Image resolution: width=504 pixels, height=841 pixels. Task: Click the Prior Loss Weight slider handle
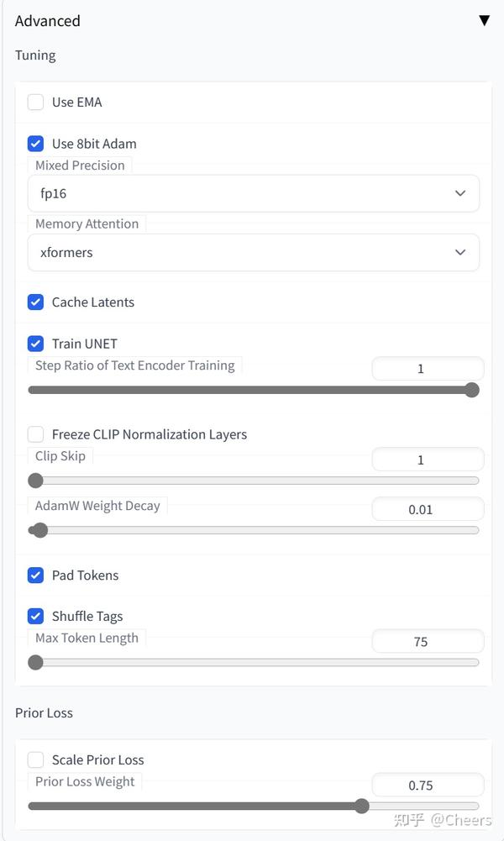pyautogui.click(x=361, y=806)
